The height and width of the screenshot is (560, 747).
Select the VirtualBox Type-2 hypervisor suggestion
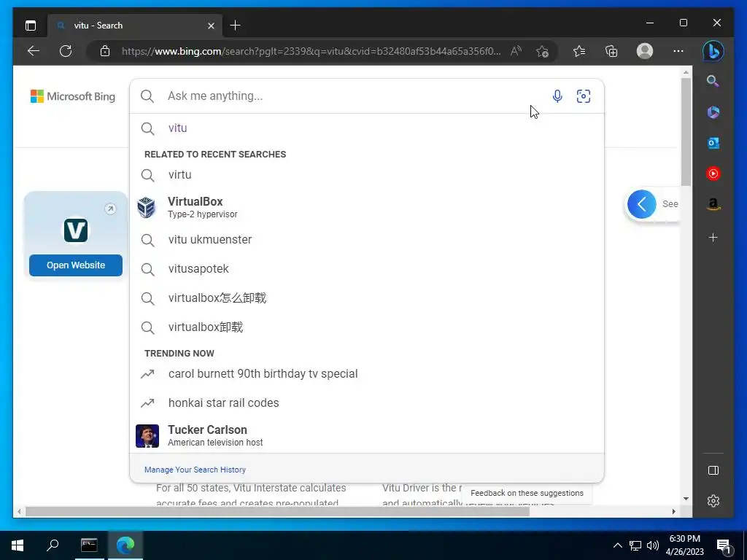coord(367,207)
